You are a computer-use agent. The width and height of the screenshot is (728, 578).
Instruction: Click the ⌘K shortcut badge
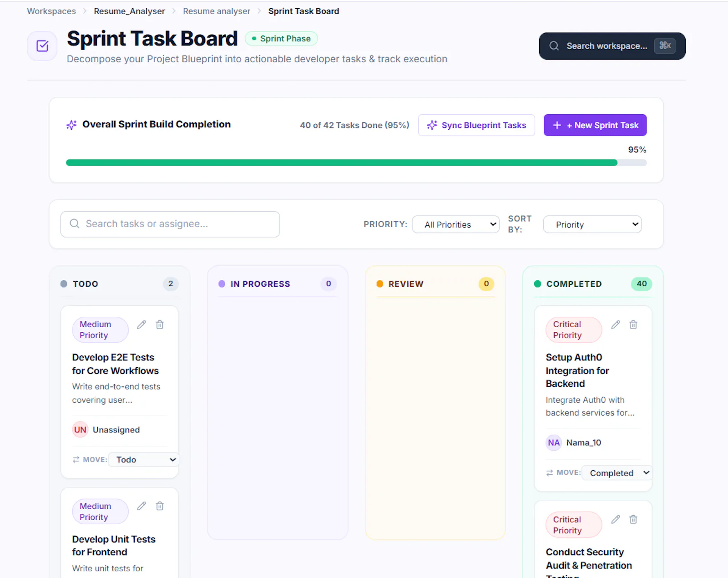point(665,46)
